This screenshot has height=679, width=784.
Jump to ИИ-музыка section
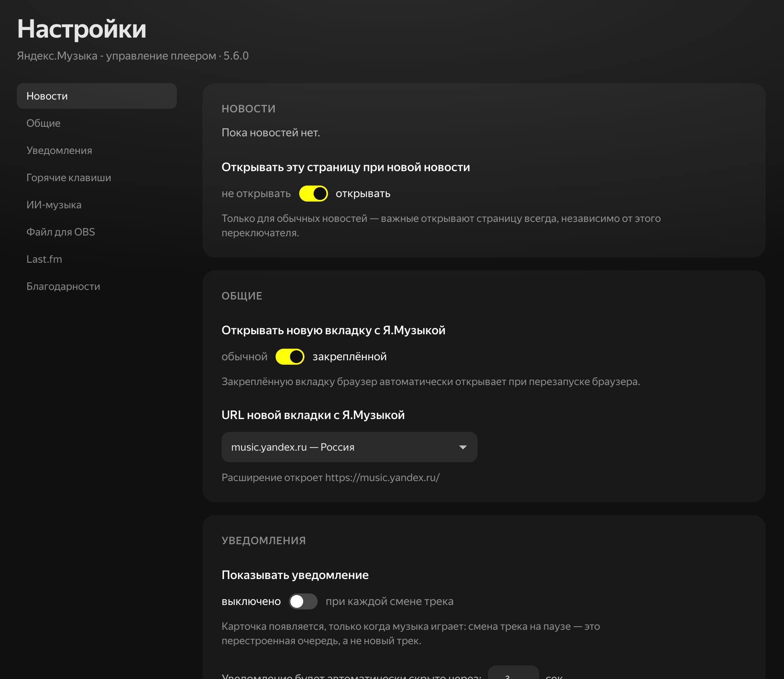(x=96, y=205)
